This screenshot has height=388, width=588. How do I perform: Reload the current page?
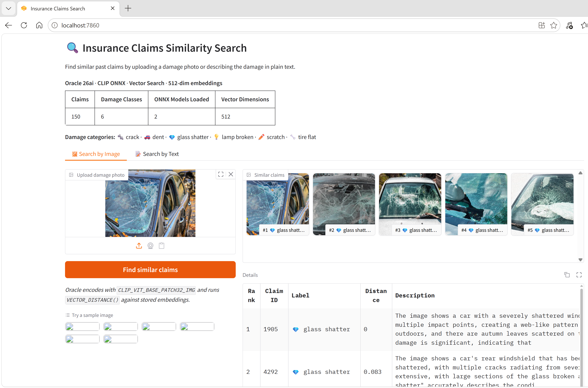coord(24,25)
